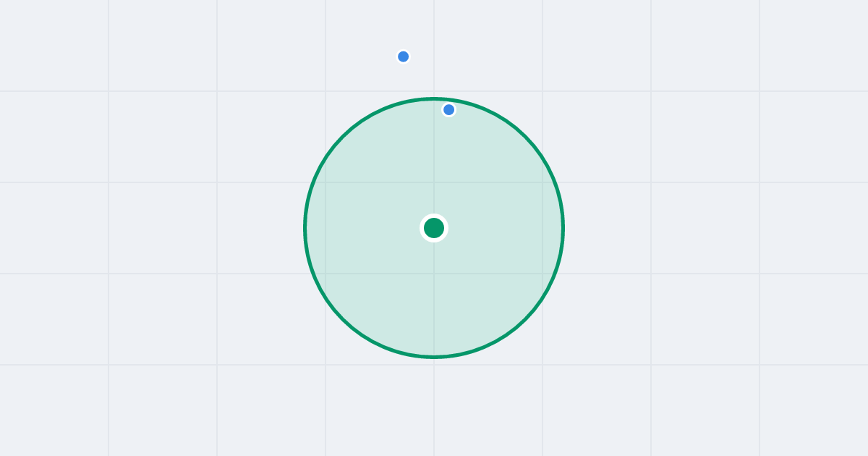Pick the blue point inside the green circle
This screenshot has width=868, height=456.
click(x=449, y=110)
